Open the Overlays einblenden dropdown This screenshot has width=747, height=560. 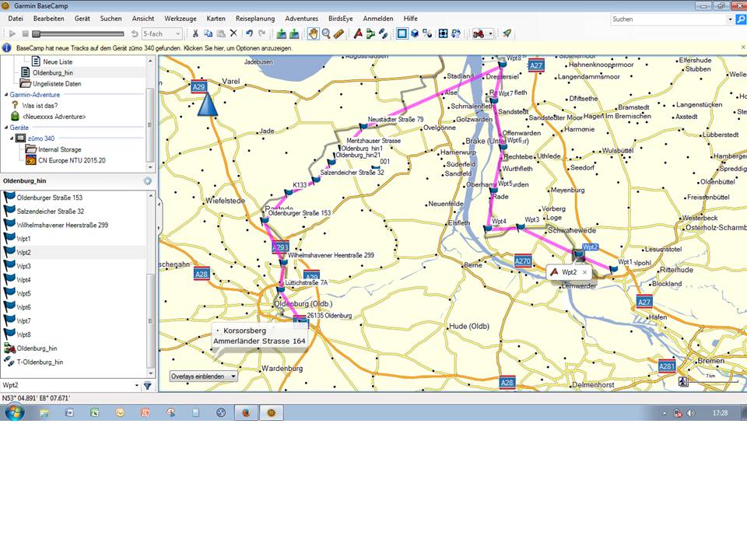click(204, 376)
